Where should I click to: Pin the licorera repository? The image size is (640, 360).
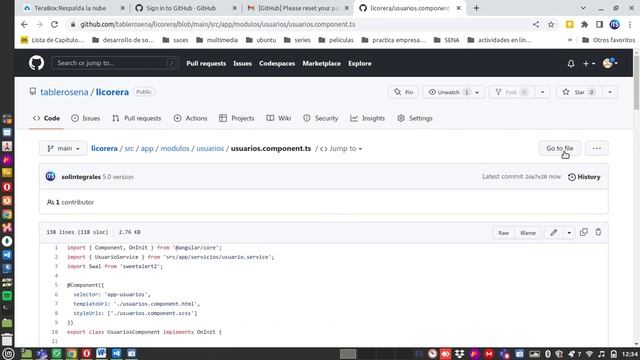click(x=403, y=92)
